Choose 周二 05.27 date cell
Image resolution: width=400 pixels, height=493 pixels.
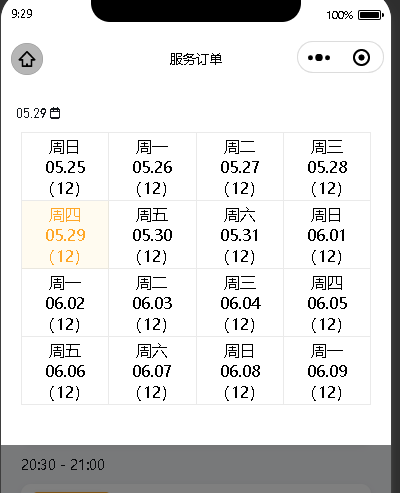pyautogui.click(x=240, y=166)
